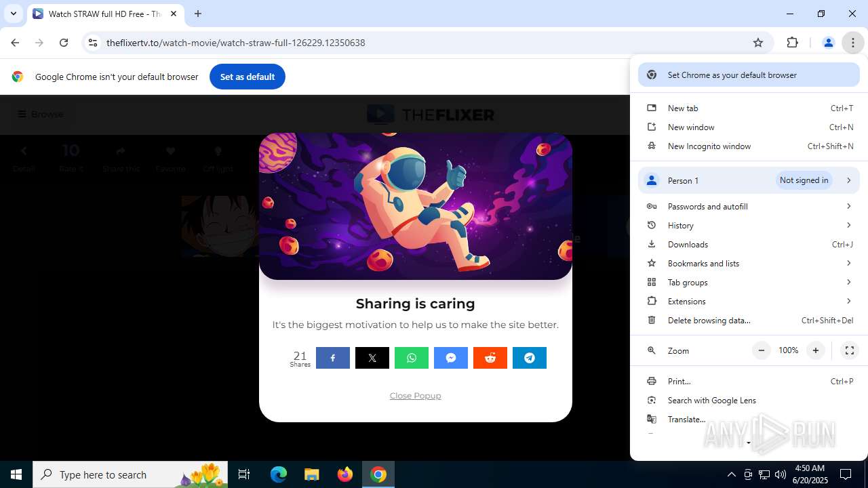Expand History submenu

[x=749, y=226]
